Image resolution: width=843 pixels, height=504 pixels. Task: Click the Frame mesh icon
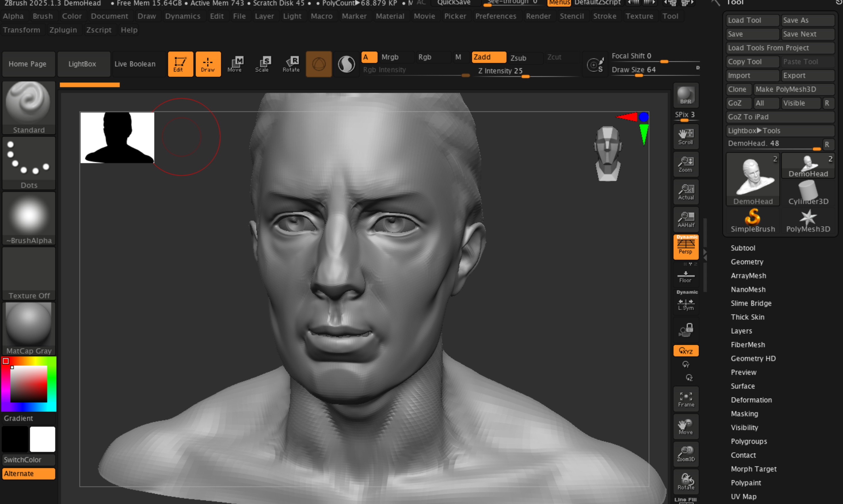pyautogui.click(x=686, y=399)
